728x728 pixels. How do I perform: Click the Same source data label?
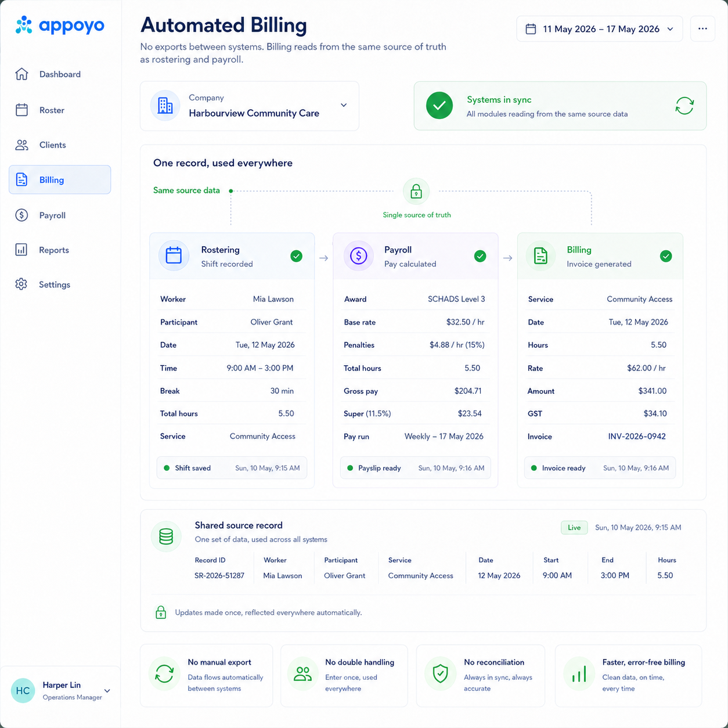[186, 190]
